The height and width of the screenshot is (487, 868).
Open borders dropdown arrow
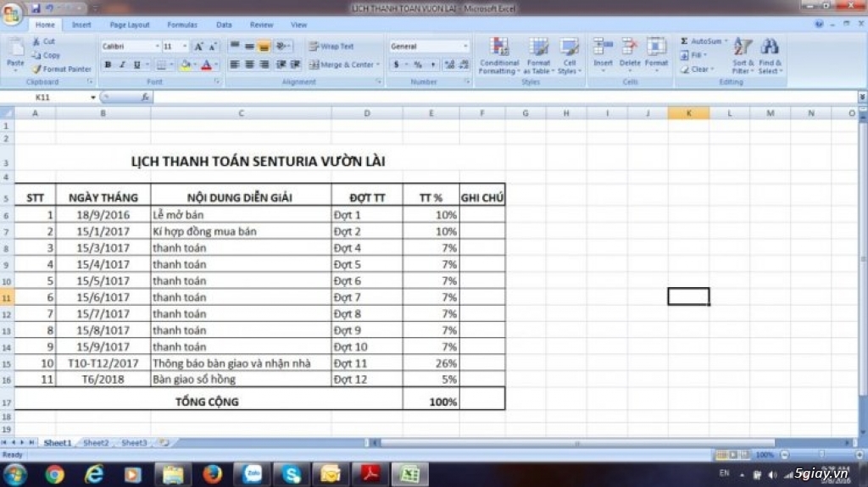click(171, 64)
